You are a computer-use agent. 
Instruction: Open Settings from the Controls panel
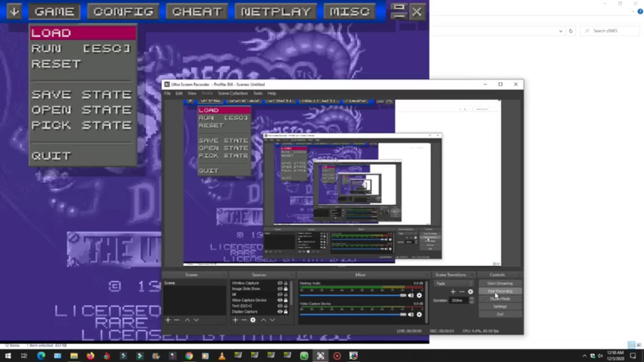[500, 306]
